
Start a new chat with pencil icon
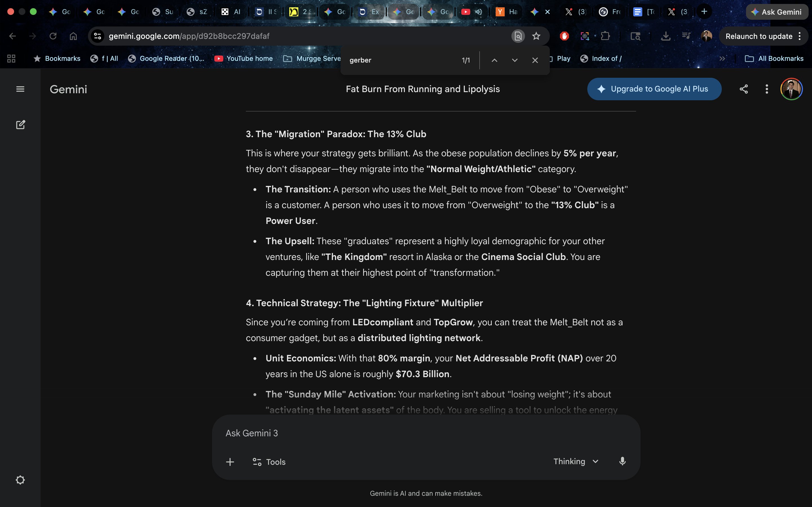[x=20, y=125]
